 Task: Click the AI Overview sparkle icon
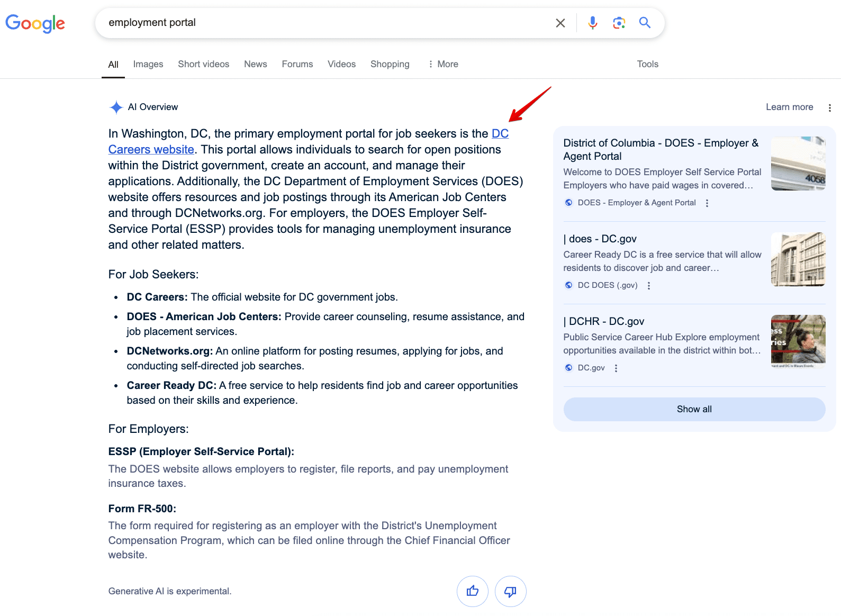pos(116,107)
